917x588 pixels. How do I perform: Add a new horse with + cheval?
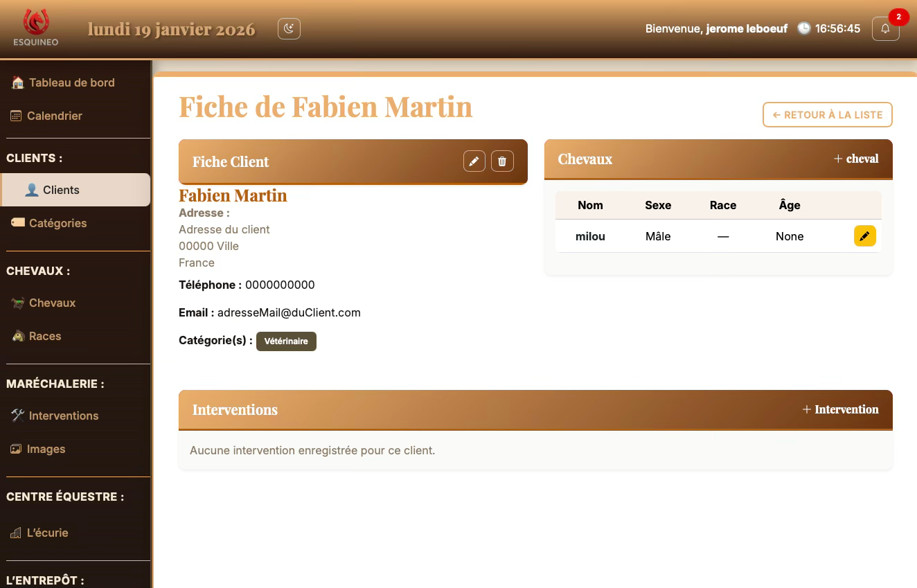coord(856,159)
